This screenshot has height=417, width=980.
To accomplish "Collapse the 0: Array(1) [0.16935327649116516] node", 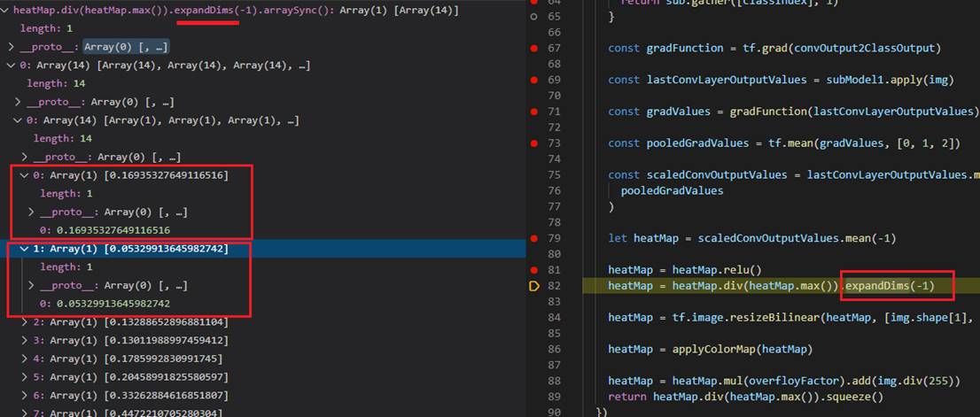I will [23, 175].
